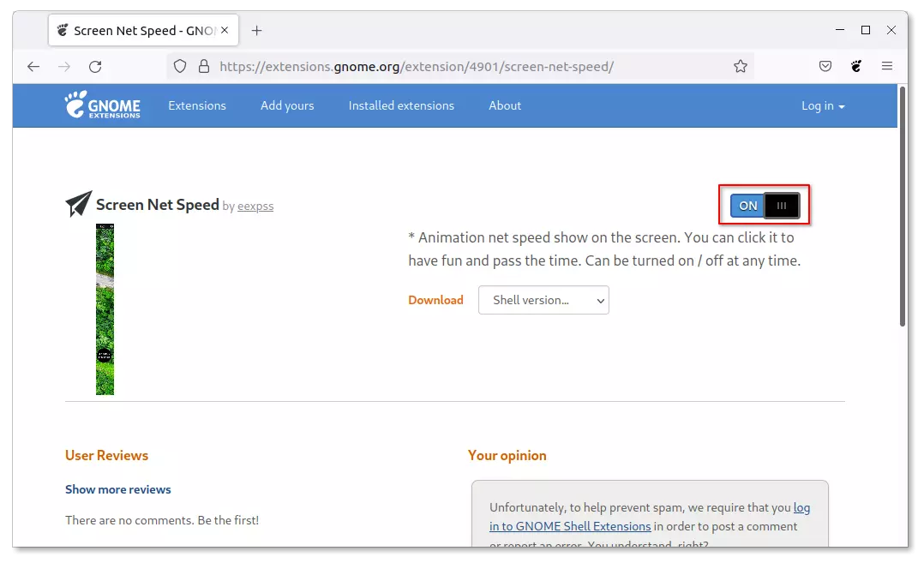
Task: Maximize the browser window
Action: click(866, 30)
